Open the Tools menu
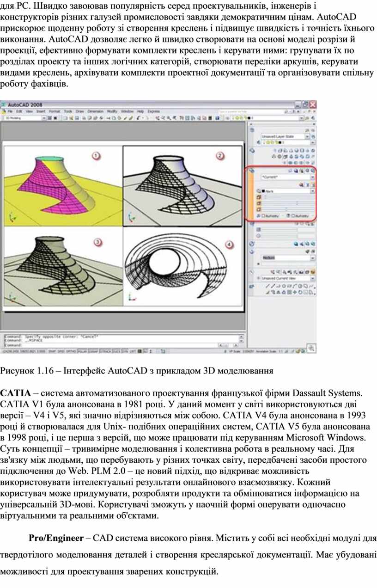Viewport: 377px width, 588px height. pyautogui.click(x=68, y=111)
